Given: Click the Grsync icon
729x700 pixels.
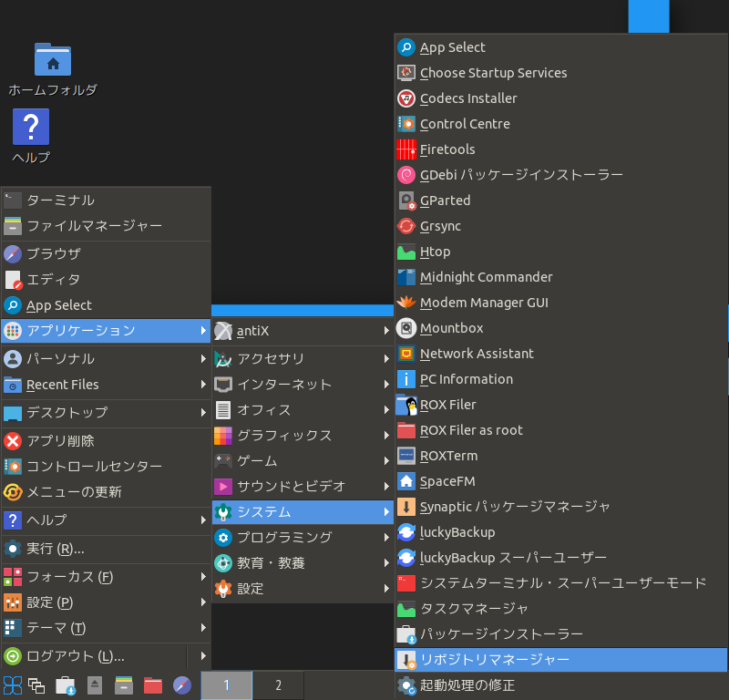Looking at the screenshot, I should coord(406,226).
